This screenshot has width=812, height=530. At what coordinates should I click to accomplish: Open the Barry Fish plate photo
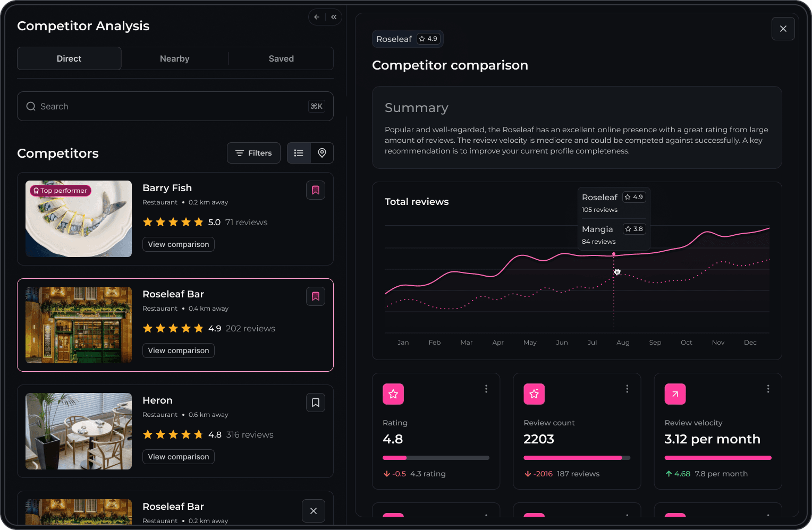pos(79,219)
